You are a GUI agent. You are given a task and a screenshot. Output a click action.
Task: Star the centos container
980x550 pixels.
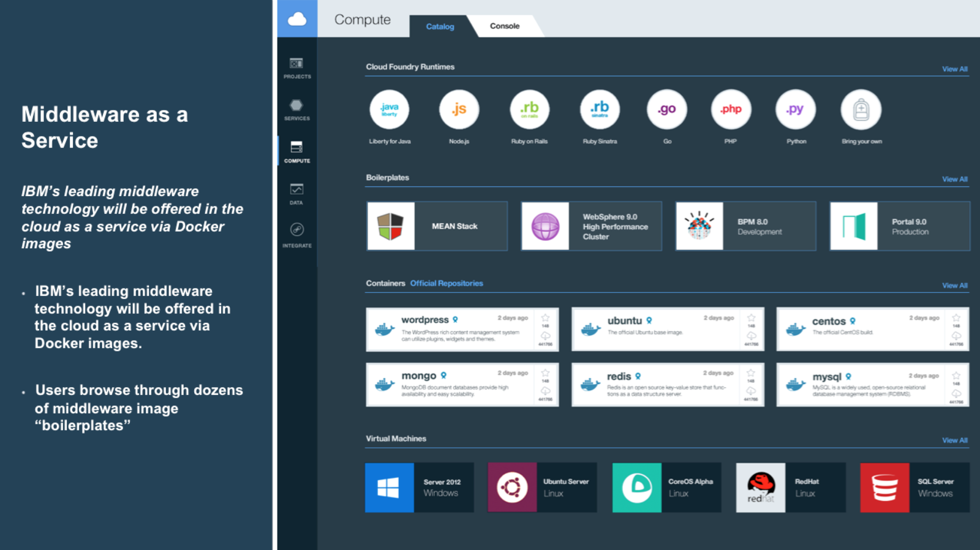coord(956,318)
